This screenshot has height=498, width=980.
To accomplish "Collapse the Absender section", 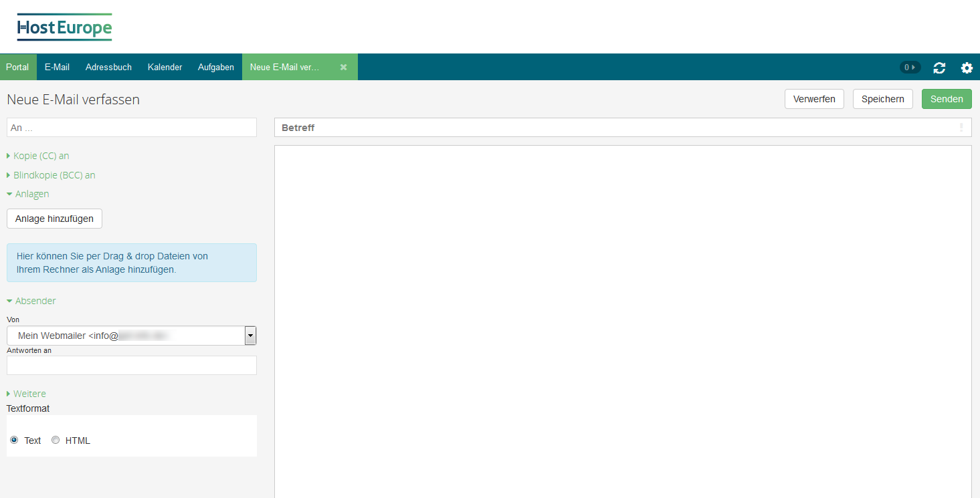I will 31,300.
